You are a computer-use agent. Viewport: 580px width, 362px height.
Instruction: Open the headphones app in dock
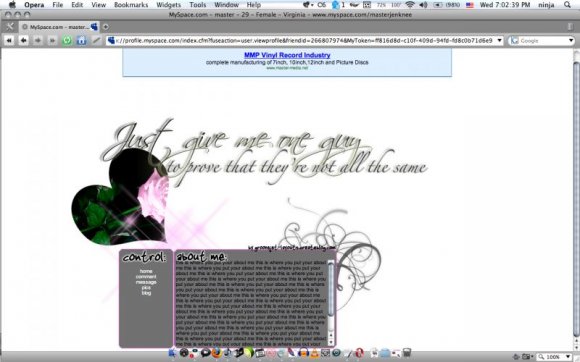tap(303, 353)
